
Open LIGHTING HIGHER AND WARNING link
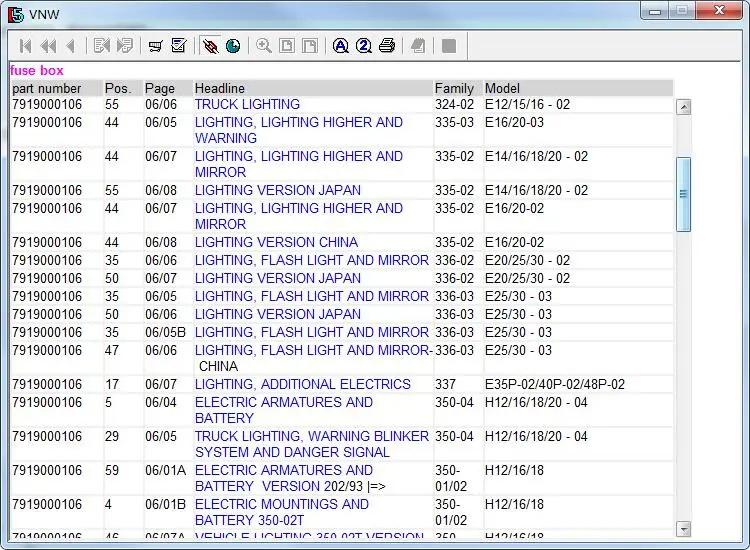click(298, 130)
